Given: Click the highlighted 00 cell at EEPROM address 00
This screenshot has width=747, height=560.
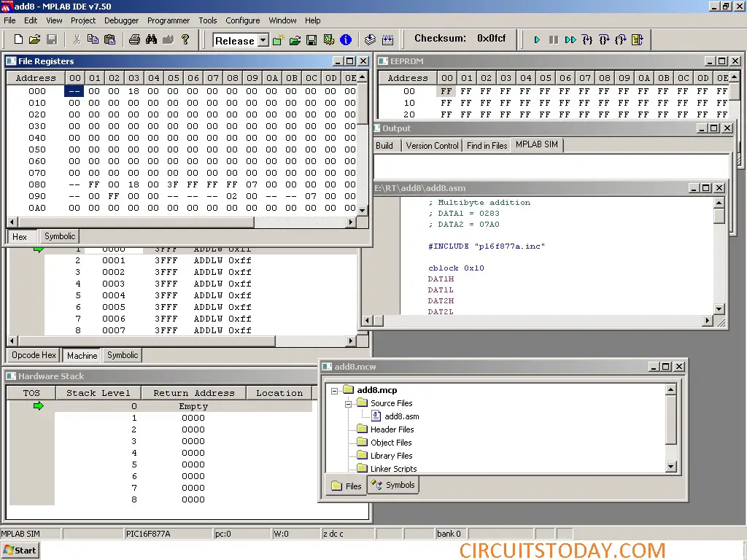Looking at the screenshot, I should pos(446,91).
